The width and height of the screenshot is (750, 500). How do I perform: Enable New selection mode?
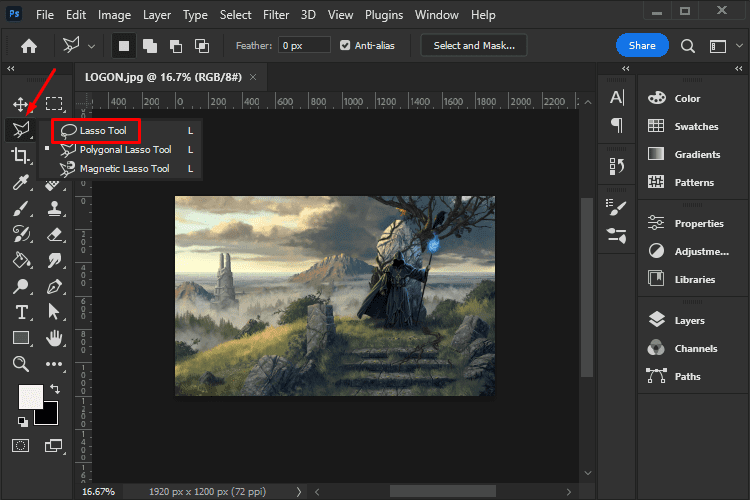(124, 46)
